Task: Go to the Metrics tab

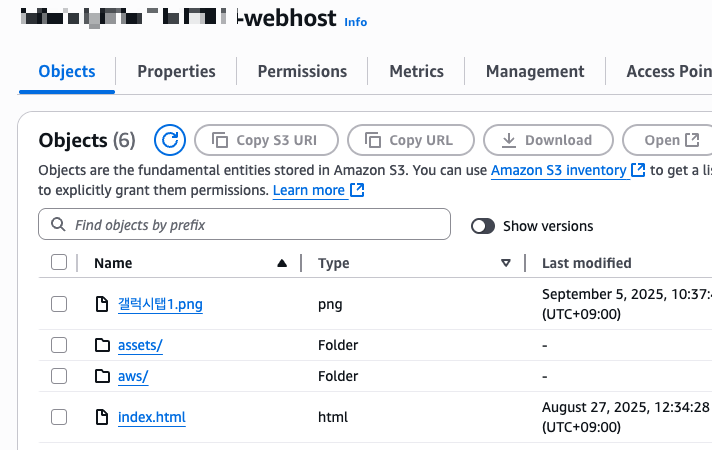Action: coord(416,71)
